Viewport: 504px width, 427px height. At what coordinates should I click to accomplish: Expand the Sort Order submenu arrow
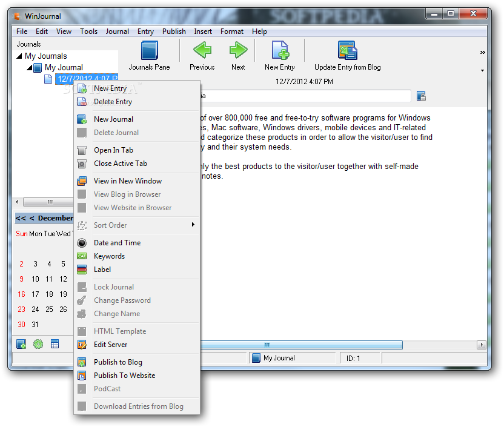pyautogui.click(x=193, y=225)
